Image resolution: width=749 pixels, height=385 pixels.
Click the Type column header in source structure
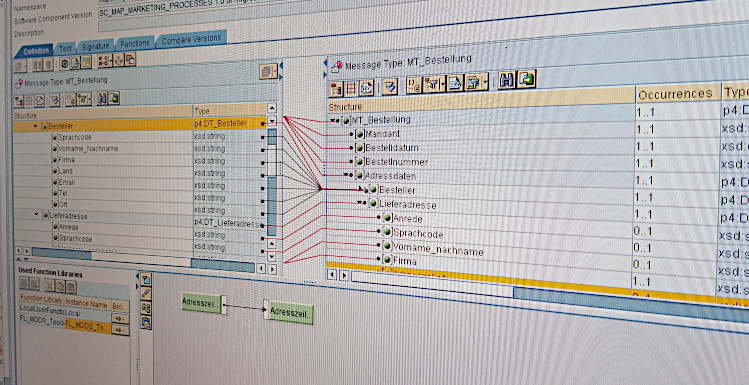229,110
